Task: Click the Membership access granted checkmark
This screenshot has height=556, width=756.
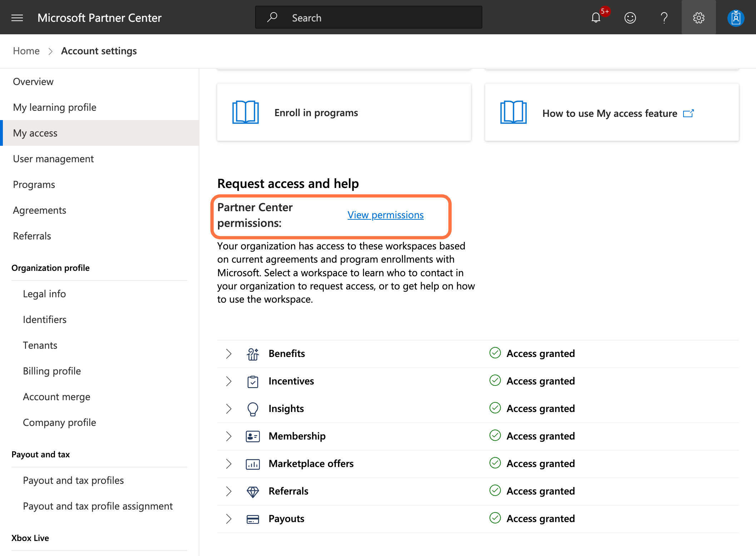Action: tap(495, 435)
